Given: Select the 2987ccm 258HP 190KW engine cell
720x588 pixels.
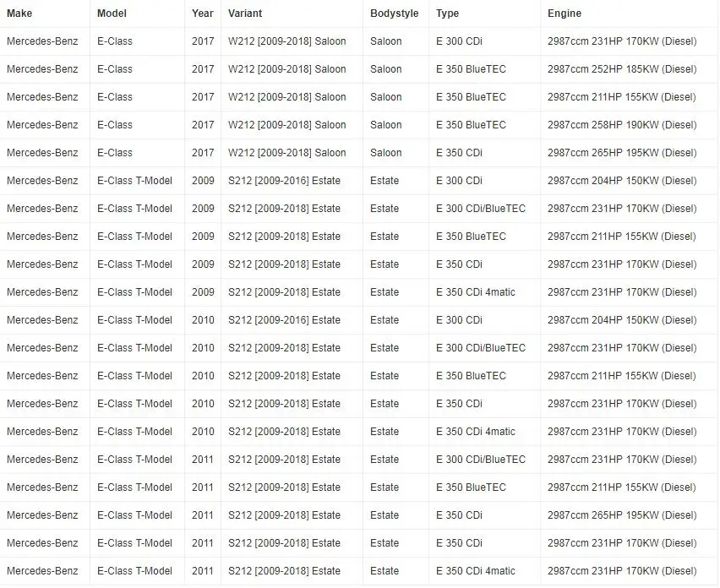Looking at the screenshot, I should [x=622, y=125].
